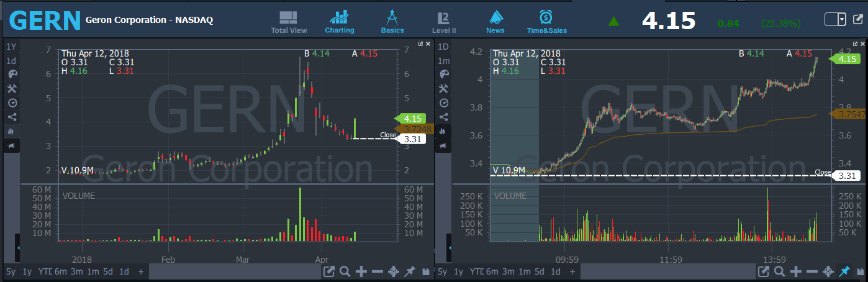The width and height of the screenshot is (868, 282).
Task: Open drawing tools in left chart sidebar
Action: (x=11, y=88)
